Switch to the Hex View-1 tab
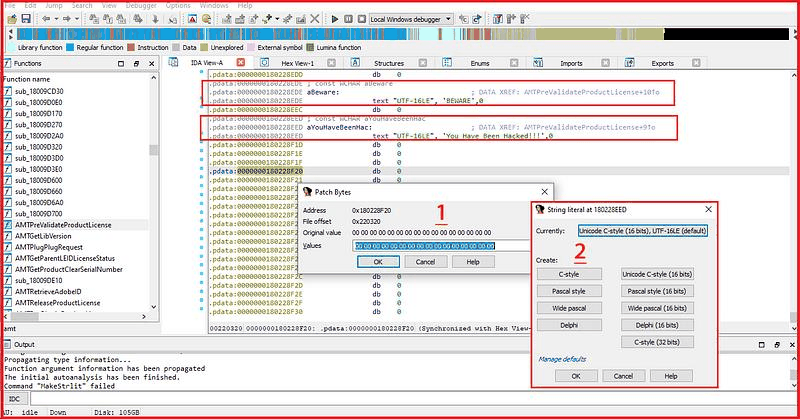The width and height of the screenshot is (800, 419). click(x=297, y=63)
